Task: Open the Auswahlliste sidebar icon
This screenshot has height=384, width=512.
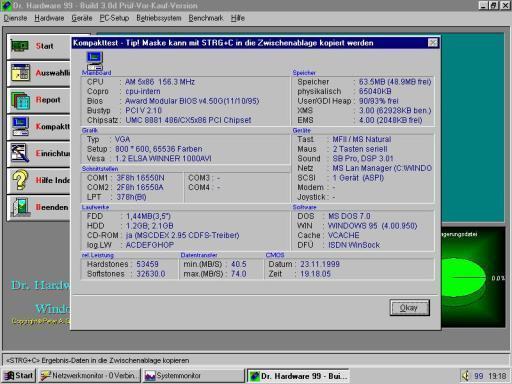Action: coord(20,72)
